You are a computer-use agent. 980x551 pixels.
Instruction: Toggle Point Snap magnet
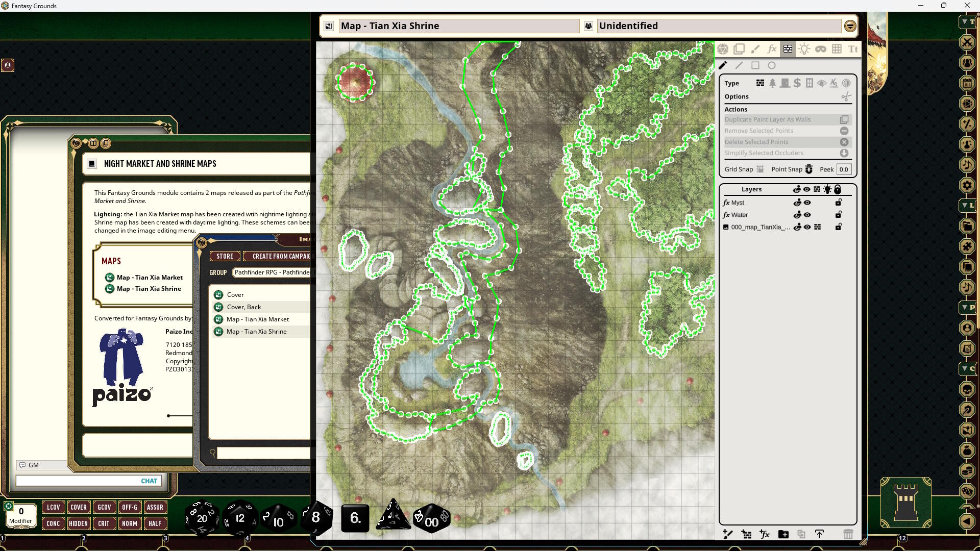(x=808, y=169)
